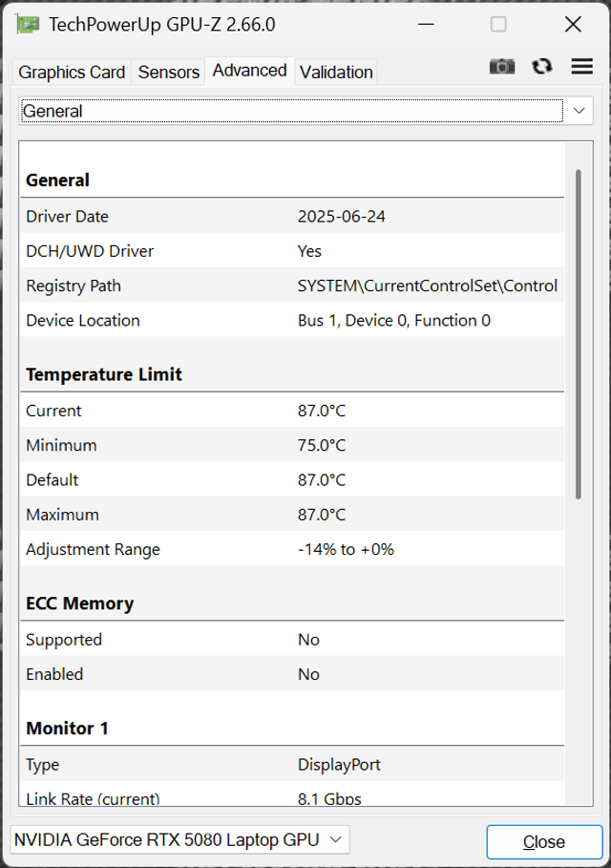Viewport: 611px width, 868px height.
Task: Click the vertical scrollbar thumb
Action: (579, 334)
